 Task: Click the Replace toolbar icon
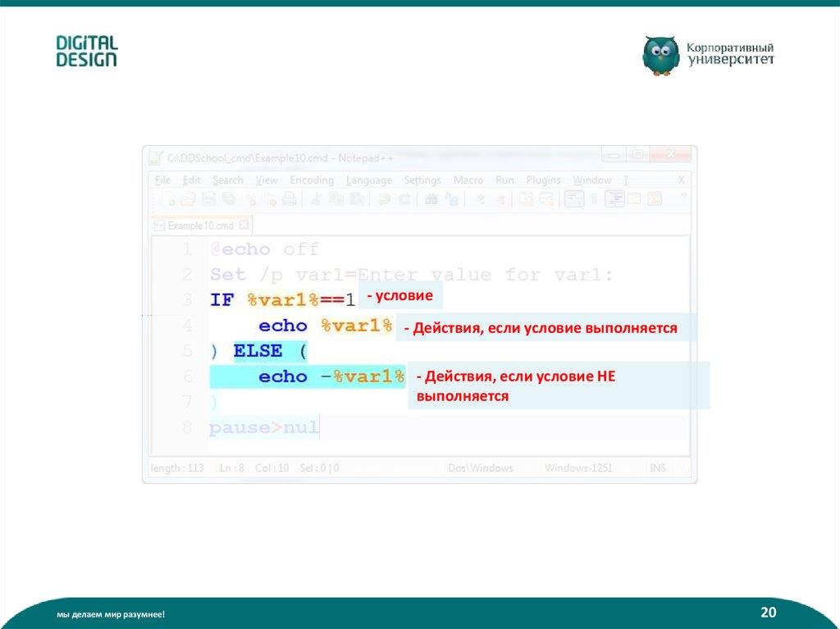pyautogui.click(x=452, y=199)
